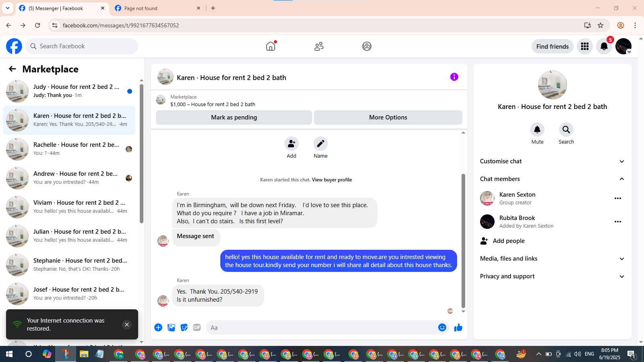Open the Windows notification center
644x362 pixels.
click(x=631, y=354)
